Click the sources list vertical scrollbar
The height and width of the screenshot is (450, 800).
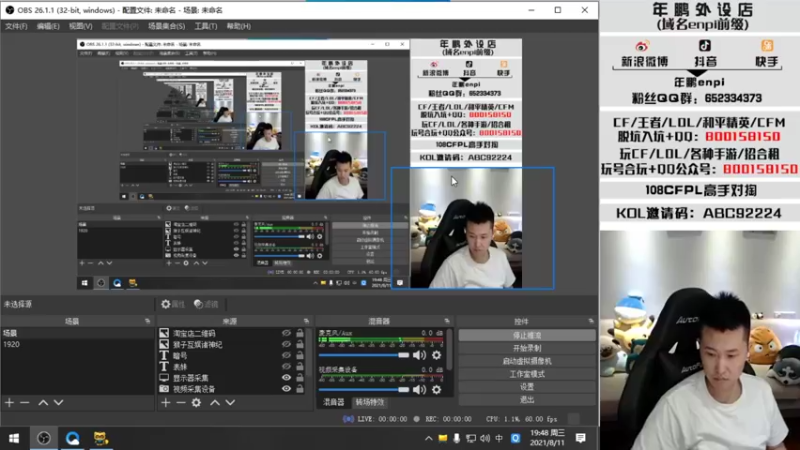pos(308,351)
